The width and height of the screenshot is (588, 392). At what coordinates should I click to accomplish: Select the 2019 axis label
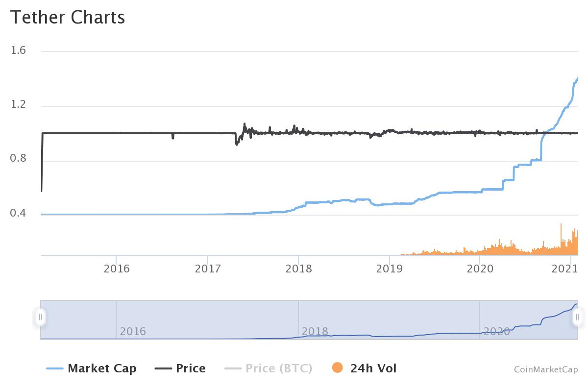pyautogui.click(x=391, y=269)
